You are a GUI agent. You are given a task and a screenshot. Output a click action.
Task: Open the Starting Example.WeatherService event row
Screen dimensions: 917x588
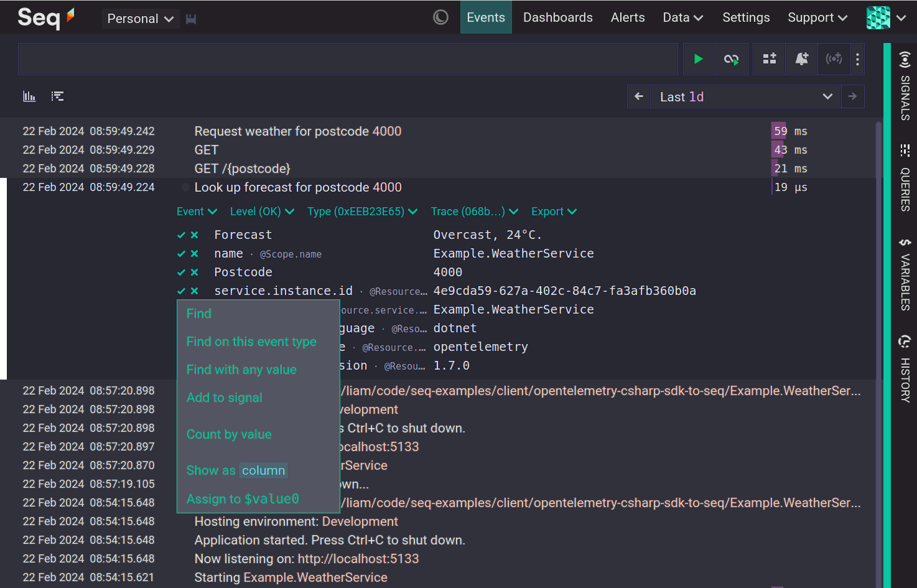[x=291, y=577]
